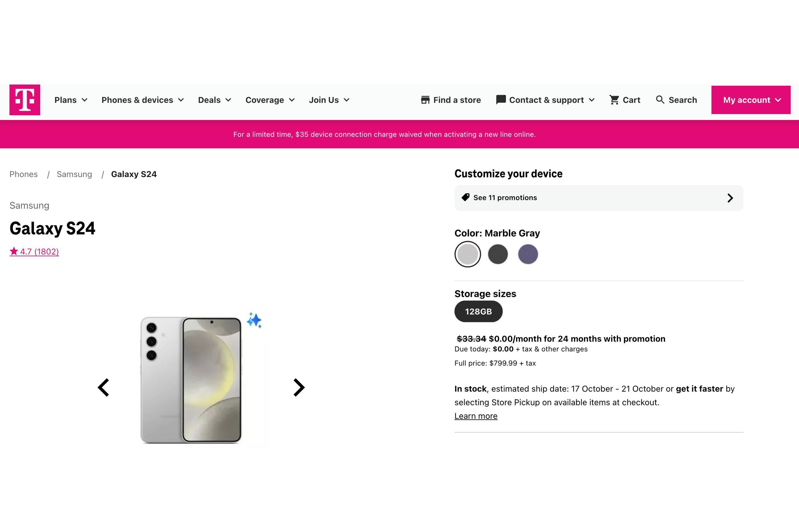
Task: Click the next image arrow icon
Action: pos(298,387)
